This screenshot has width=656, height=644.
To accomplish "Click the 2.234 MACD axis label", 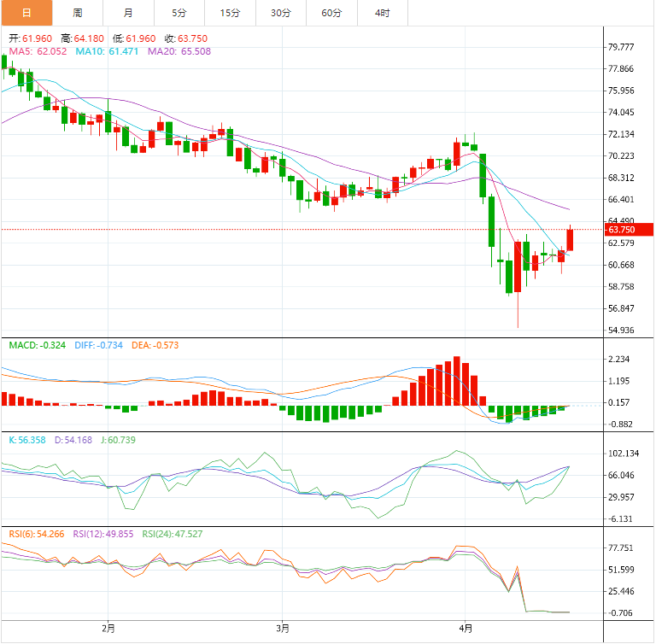I will 619,359.
